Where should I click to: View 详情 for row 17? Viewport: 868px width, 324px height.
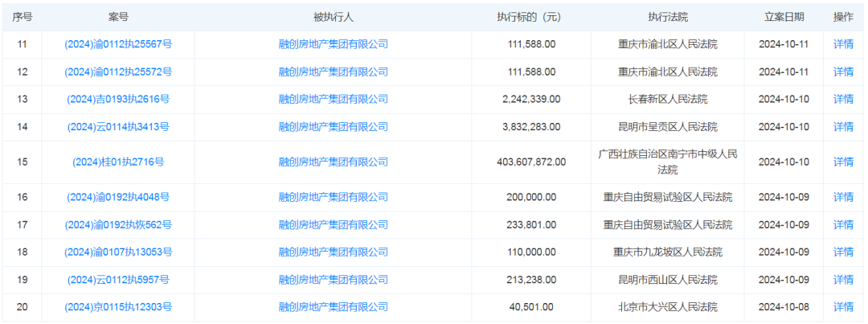tap(843, 225)
